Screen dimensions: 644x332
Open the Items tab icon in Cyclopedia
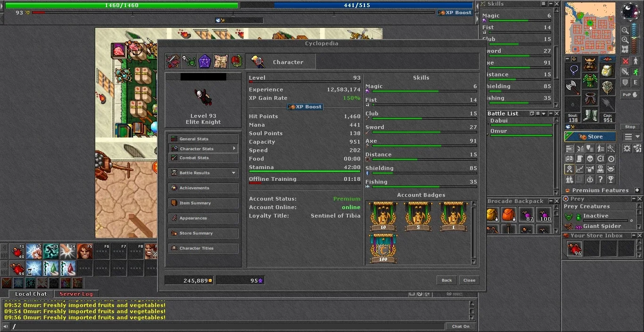pyautogui.click(x=173, y=62)
